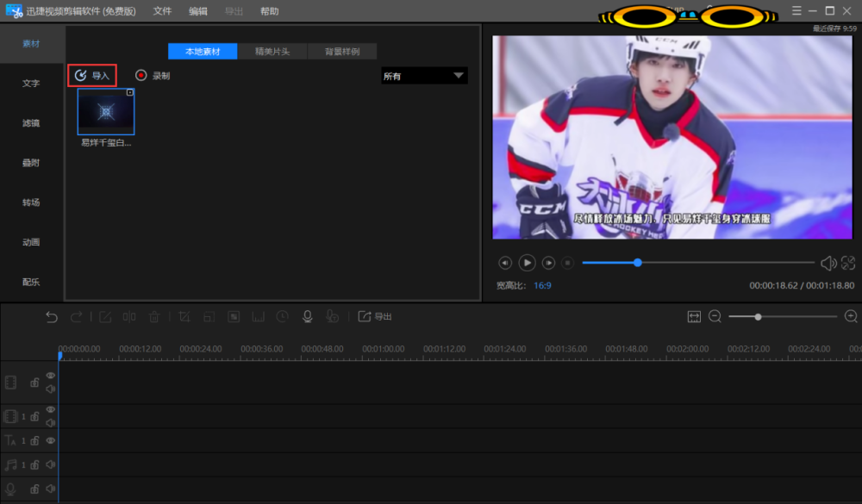This screenshot has width=862, height=504.
Task: Lock the music track 1
Action: 34,465
